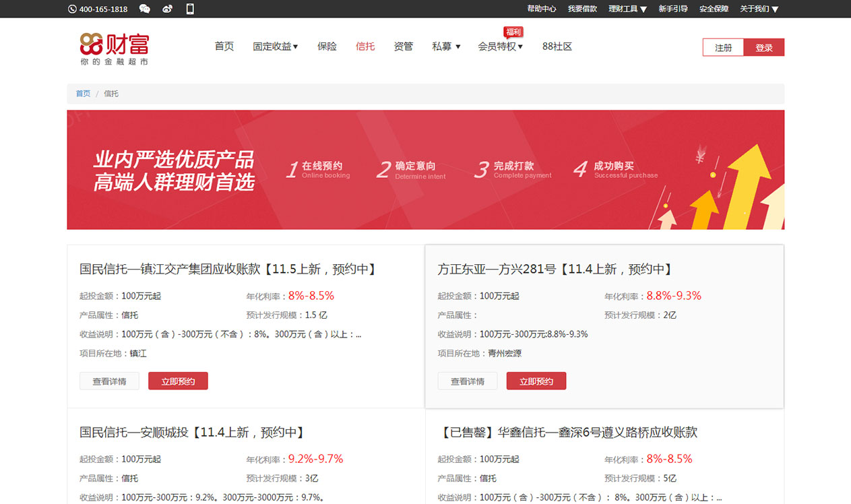Open the 88社区 navigation item
Screen dimensions: 851x504
(x=557, y=46)
